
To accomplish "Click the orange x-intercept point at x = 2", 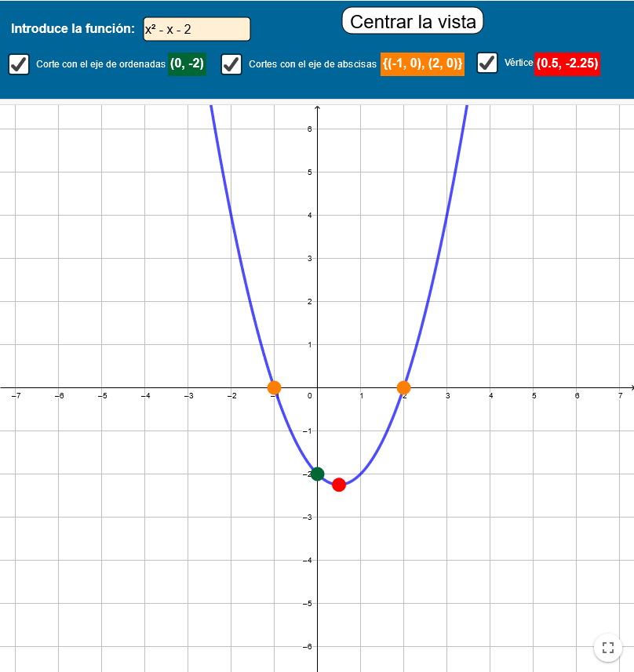I will point(403,388).
